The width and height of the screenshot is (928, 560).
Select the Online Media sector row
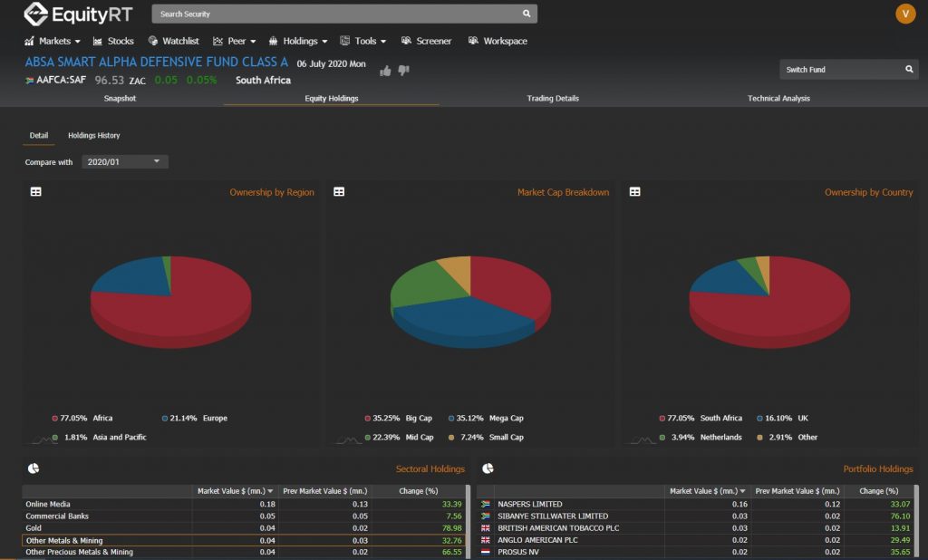244,505
